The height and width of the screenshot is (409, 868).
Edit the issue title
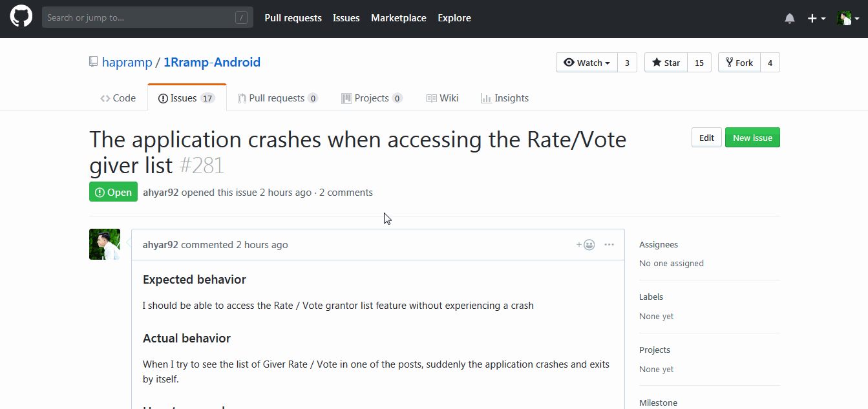coord(706,138)
